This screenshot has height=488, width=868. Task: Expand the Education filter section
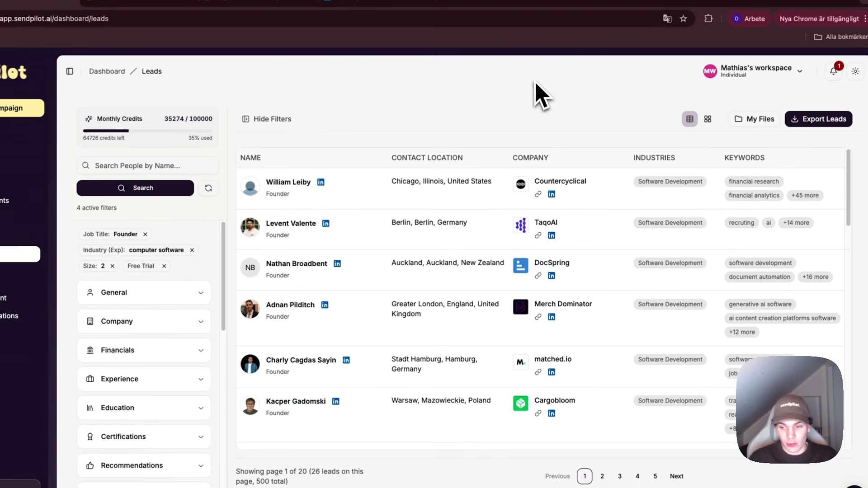tap(144, 408)
